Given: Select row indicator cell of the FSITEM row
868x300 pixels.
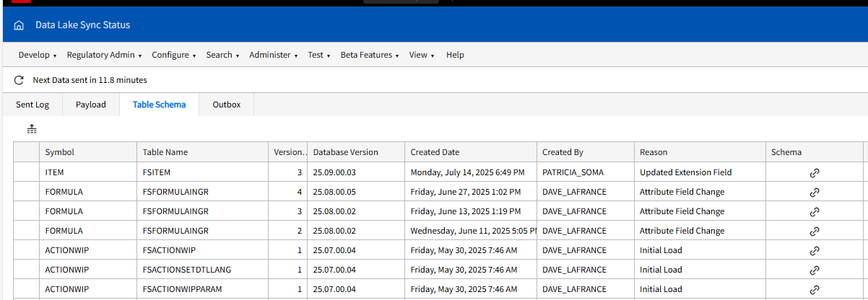Looking at the screenshot, I should [27, 172].
